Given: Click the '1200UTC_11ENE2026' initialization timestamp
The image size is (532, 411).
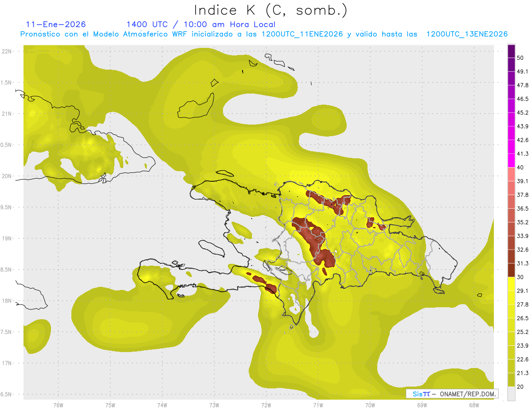Looking at the screenshot, I should point(302,34).
